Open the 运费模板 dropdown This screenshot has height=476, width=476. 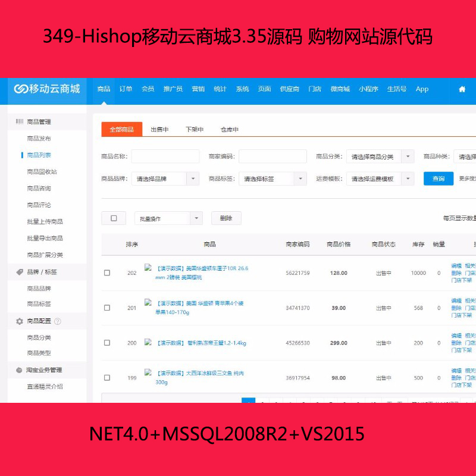tap(380, 179)
